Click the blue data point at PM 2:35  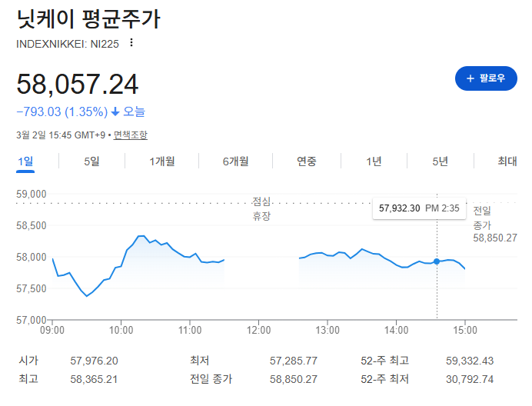pos(437,261)
